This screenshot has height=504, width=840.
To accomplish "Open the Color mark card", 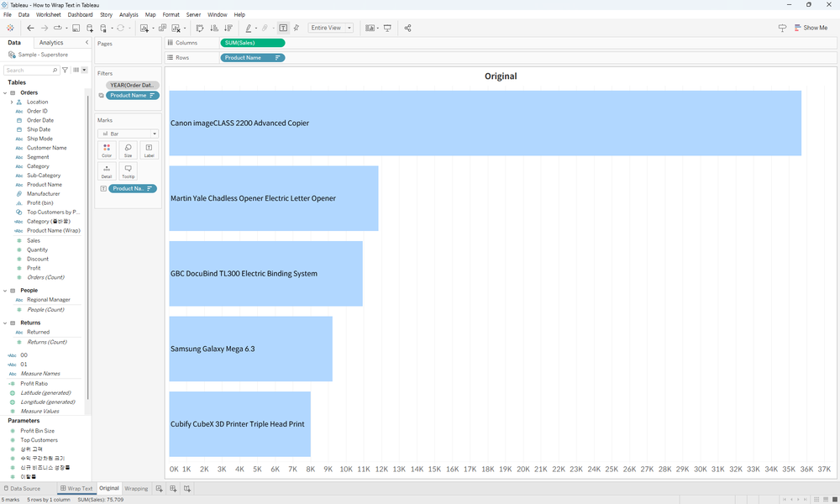I will pyautogui.click(x=107, y=149).
